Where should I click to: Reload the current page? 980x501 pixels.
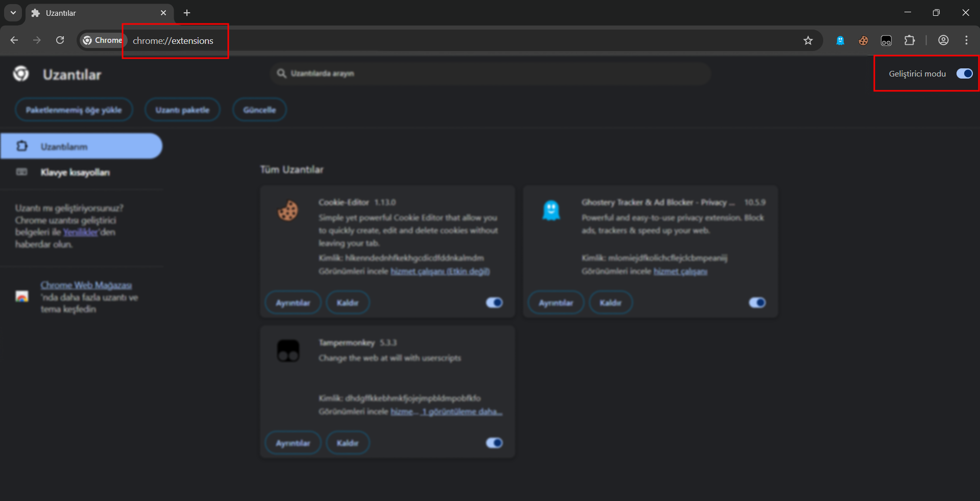pos(60,40)
